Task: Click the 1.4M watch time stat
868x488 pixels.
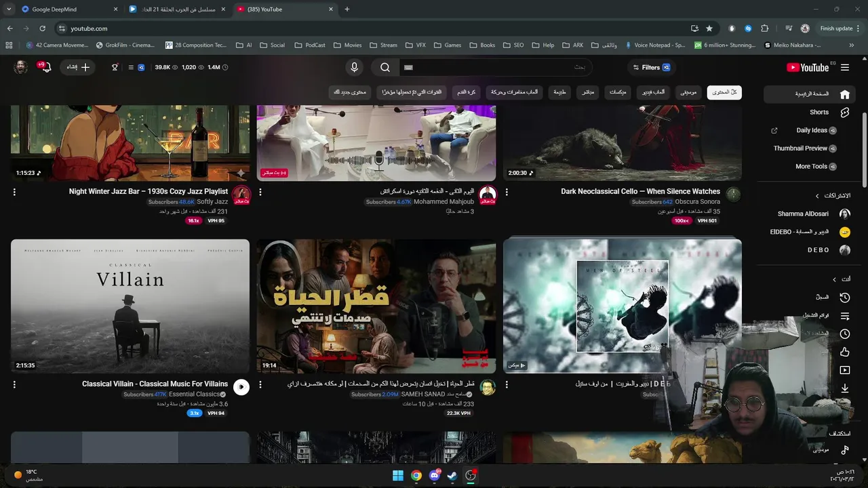Action: pyautogui.click(x=218, y=67)
